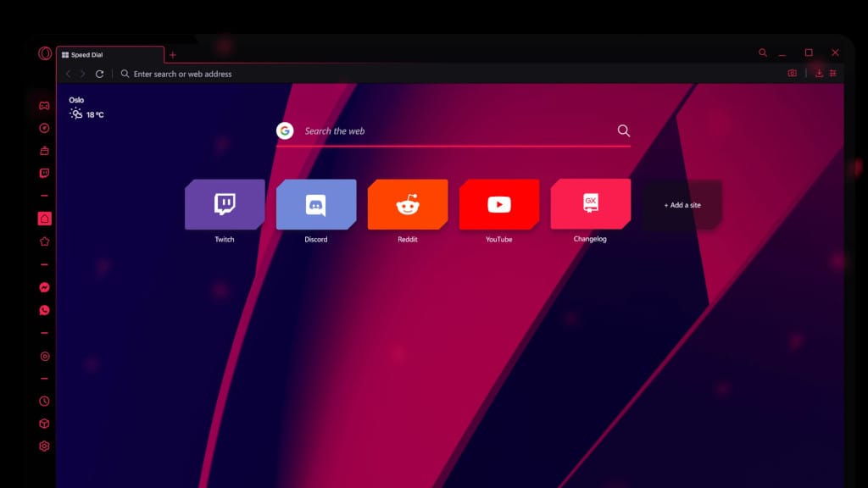Take a snapshot with the camera icon
The image size is (868, 488).
tap(793, 73)
